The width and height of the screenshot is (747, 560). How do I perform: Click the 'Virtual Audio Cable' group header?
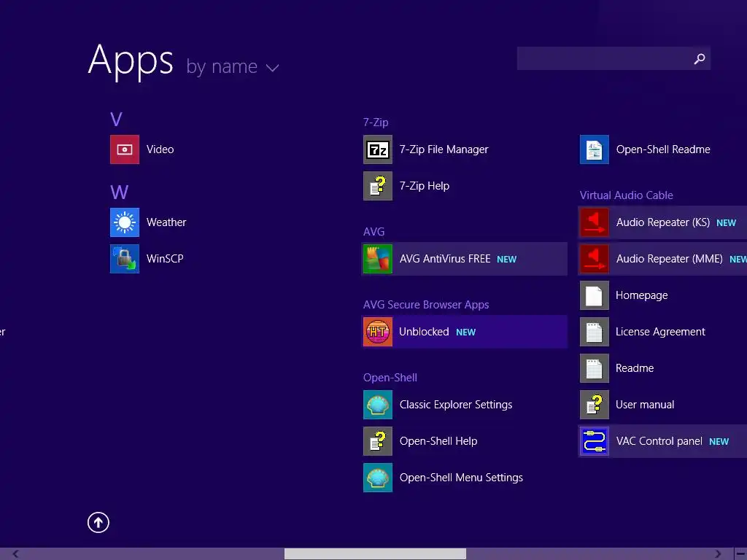point(627,195)
